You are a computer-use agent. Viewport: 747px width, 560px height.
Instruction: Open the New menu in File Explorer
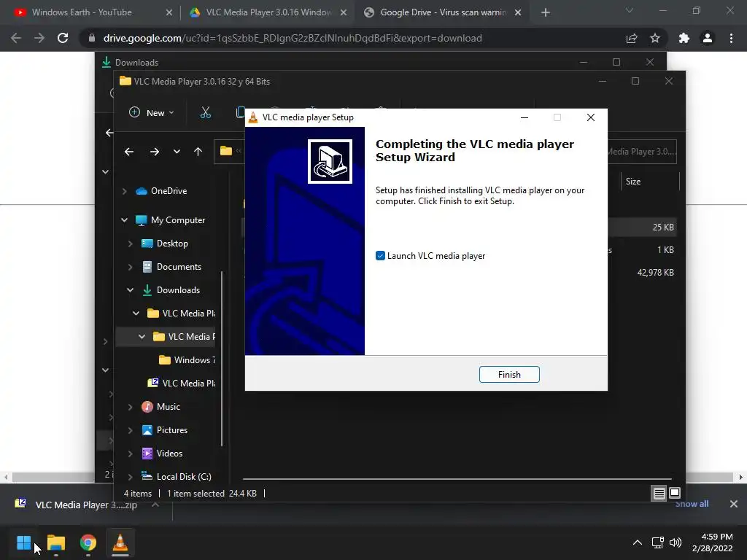(152, 113)
